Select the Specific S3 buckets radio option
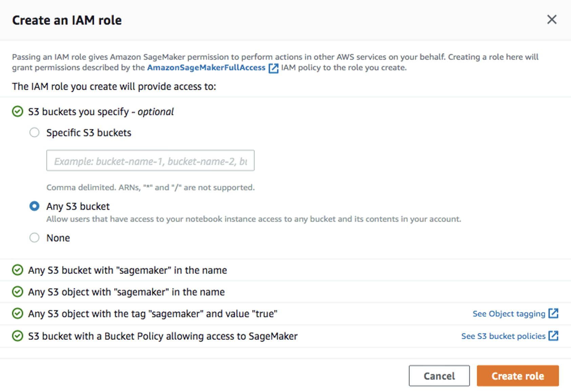Image resolution: width=571 pixels, height=392 pixels. click(x=34, y=133)
